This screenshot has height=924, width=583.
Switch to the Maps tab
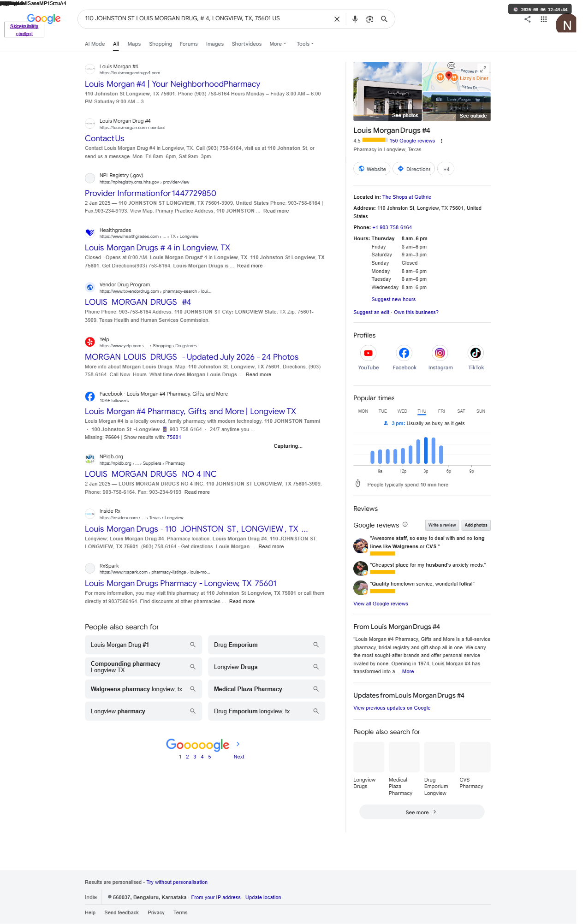(x=134, y=44)
